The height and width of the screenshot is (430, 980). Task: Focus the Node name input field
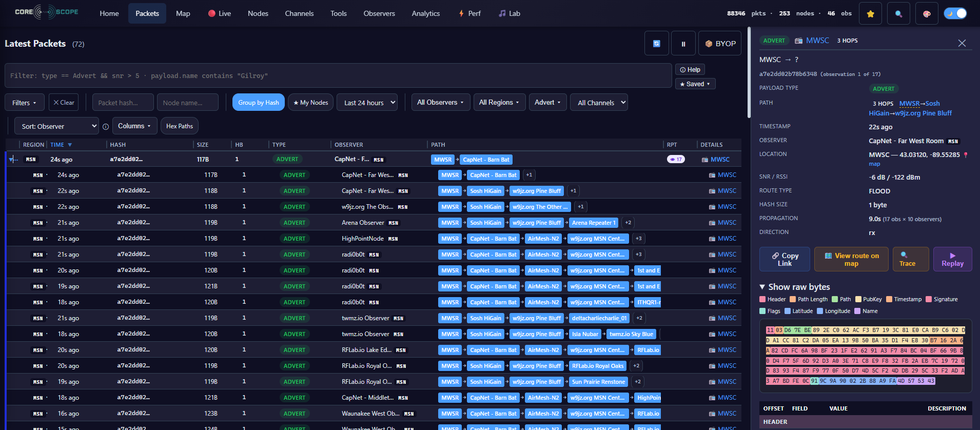coord(188,103)
